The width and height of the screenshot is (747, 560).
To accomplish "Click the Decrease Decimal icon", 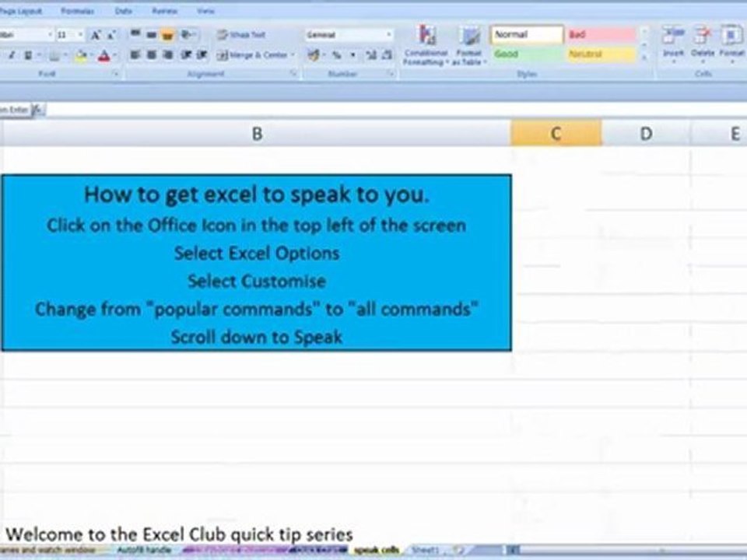I will [388, 55].
